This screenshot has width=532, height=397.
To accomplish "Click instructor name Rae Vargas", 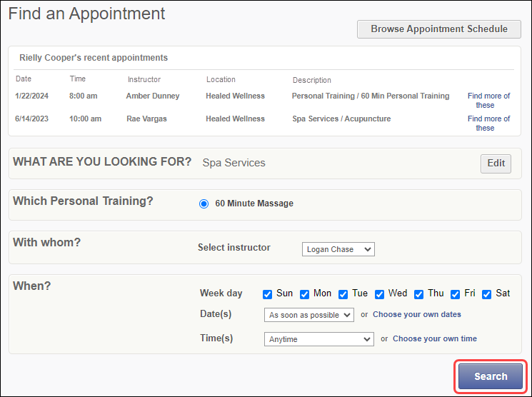I will 146,119.
